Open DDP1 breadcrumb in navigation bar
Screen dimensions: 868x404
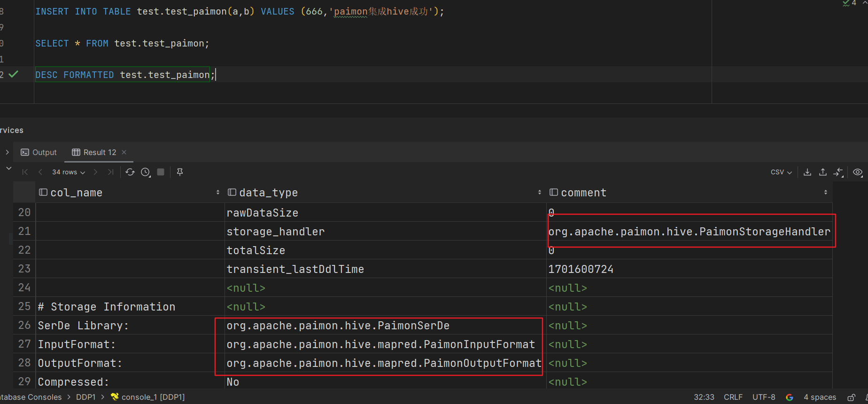coord(85,397)
